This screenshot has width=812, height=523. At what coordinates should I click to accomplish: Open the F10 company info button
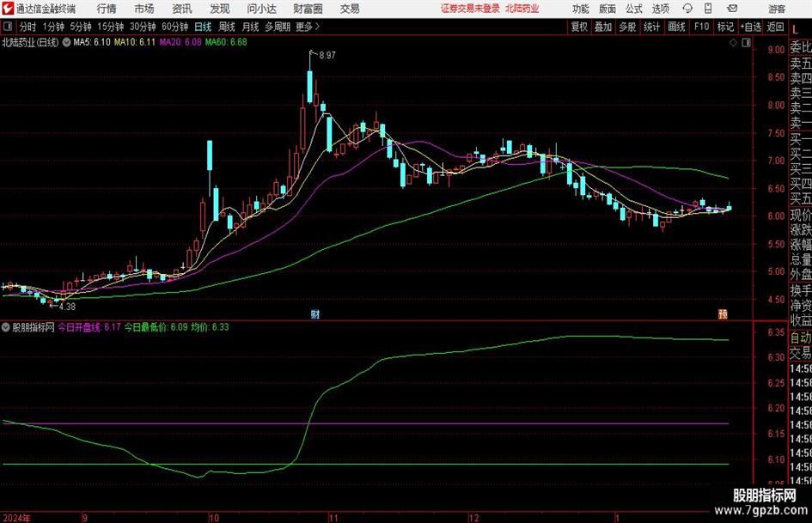pyautogui.click(x=702, y=27)
